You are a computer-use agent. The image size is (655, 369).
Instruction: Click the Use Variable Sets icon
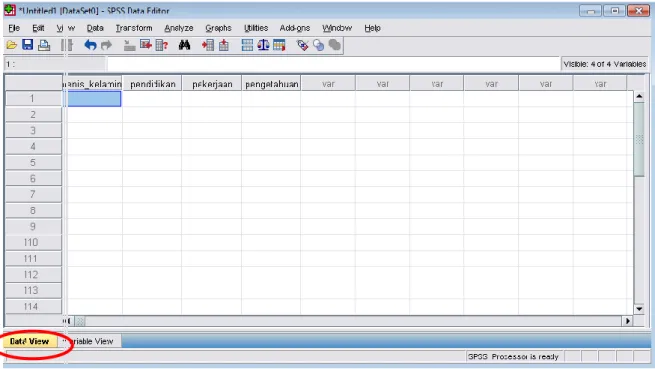318,45
